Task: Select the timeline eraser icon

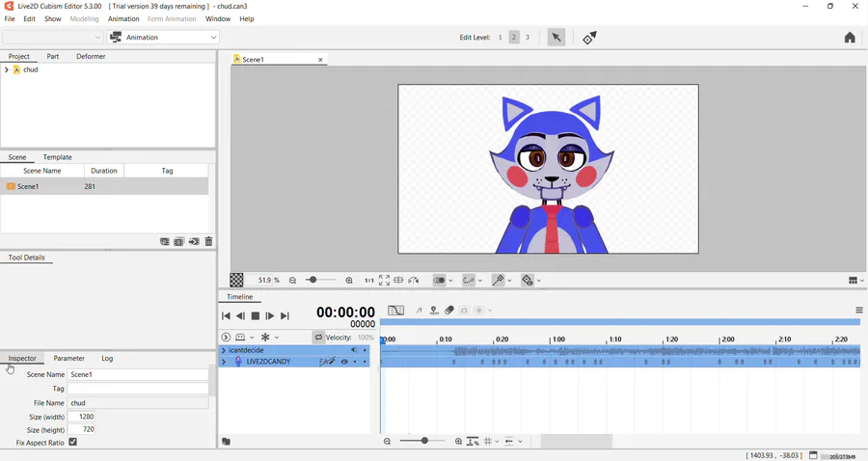Action: pyautogui.click(x=448, y=311)
